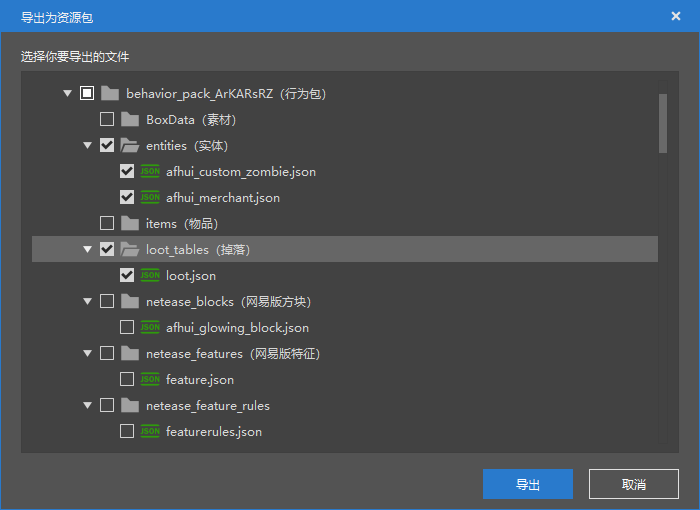The height and width of the screenshot is (510, 700).
Task: Click the BoxData folder icon
Action: click(x=130, y=119)
